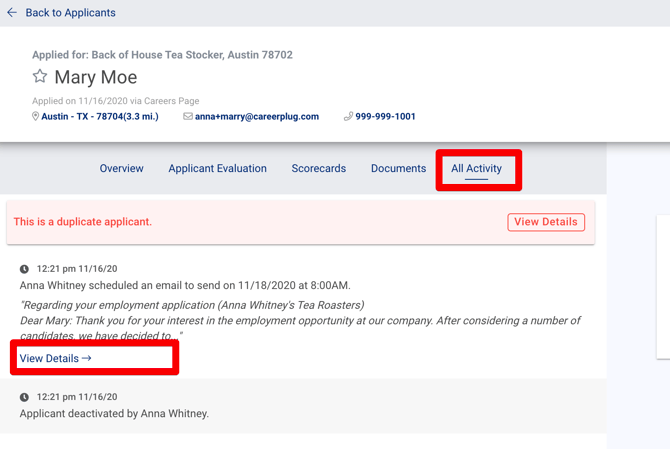The width and height of the screenshot is (670, 449).
Task: Switch to the Overview tab
Action: 121,169
